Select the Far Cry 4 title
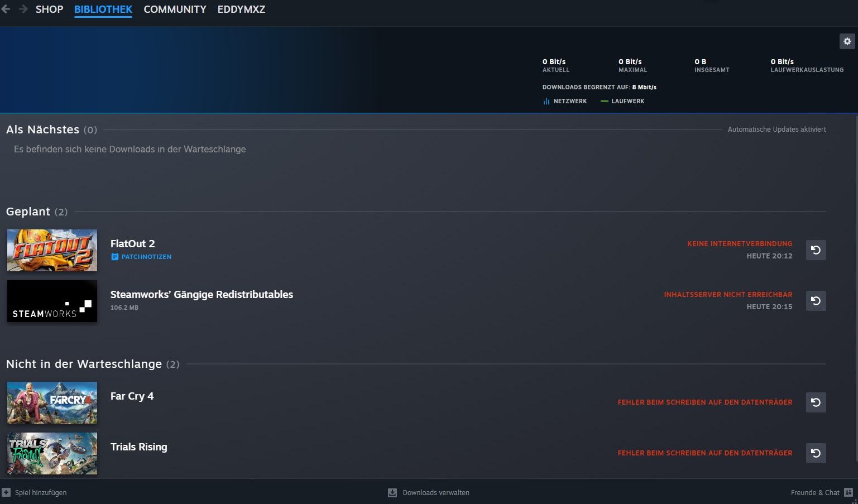The image size is (858, 504). [132, 396]
